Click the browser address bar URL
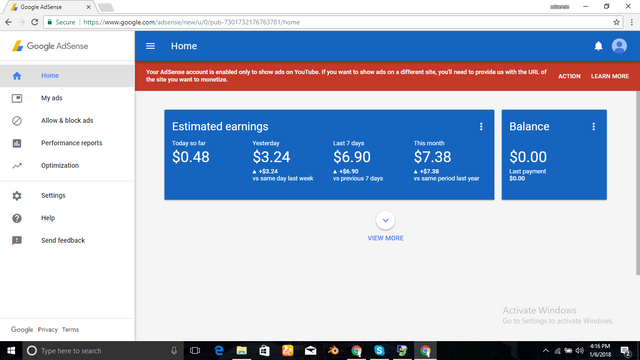This screenshot has width=640, height=360. pos(191,22)
